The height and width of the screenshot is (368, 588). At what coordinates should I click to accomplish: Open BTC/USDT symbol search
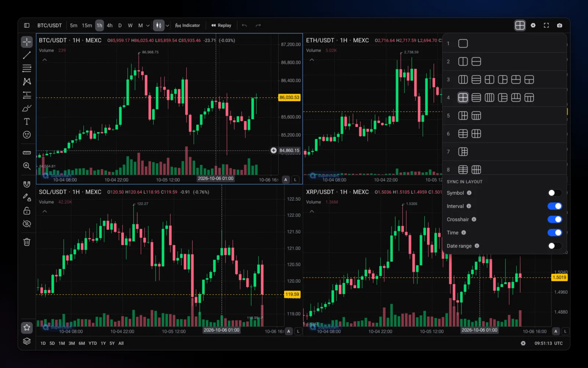[x=50, y=25]
